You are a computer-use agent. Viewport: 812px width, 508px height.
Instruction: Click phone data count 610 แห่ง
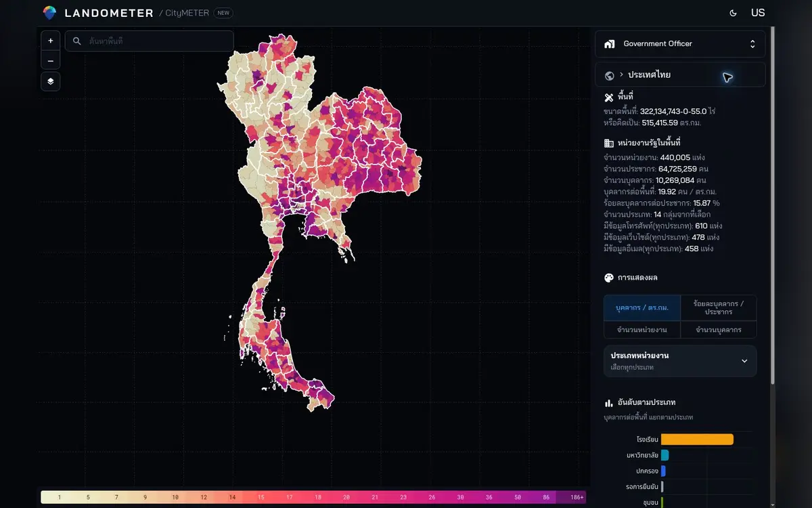coord(708,226)
